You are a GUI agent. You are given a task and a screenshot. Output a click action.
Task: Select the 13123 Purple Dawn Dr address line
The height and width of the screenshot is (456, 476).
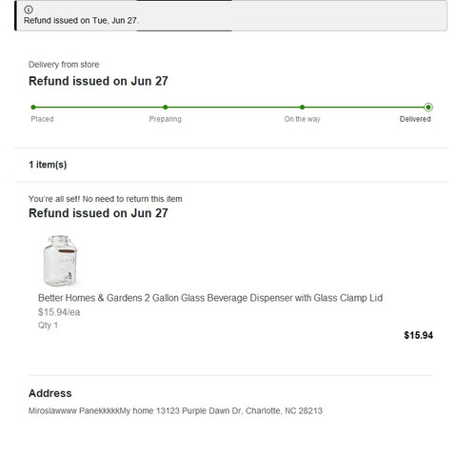(x=175, y=411)
